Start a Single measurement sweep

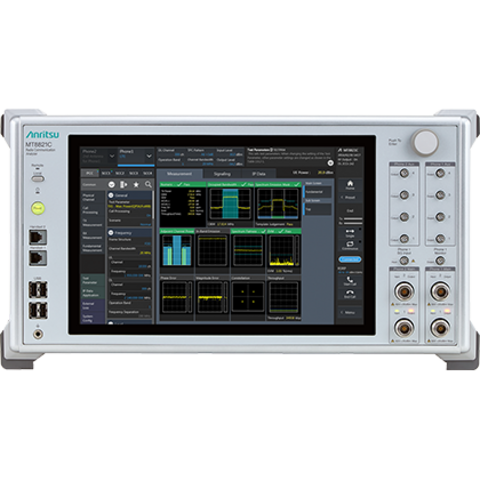[350, 233]
